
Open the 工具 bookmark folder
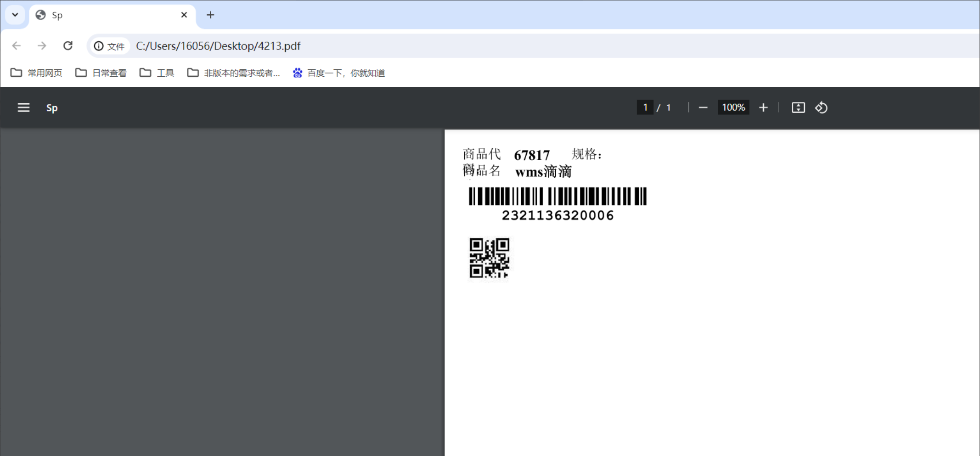pyautogui.click(x=157, y=73)
